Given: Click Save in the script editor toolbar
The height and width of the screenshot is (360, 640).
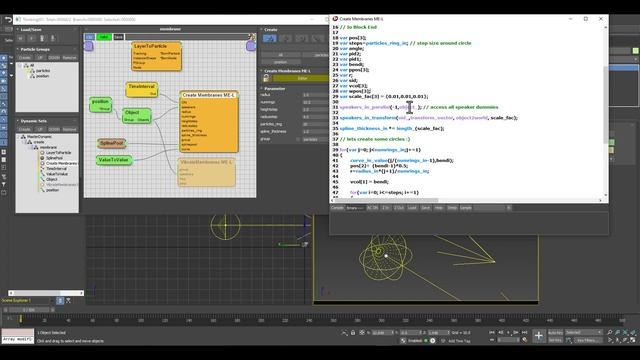Looking at the screenshot, I should 425,208.
